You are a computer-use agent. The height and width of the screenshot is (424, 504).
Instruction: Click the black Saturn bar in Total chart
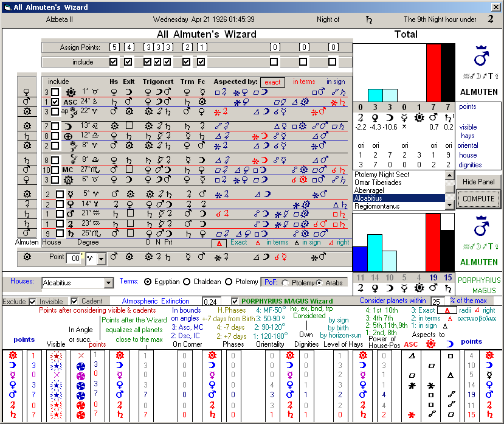click(447, 73)
